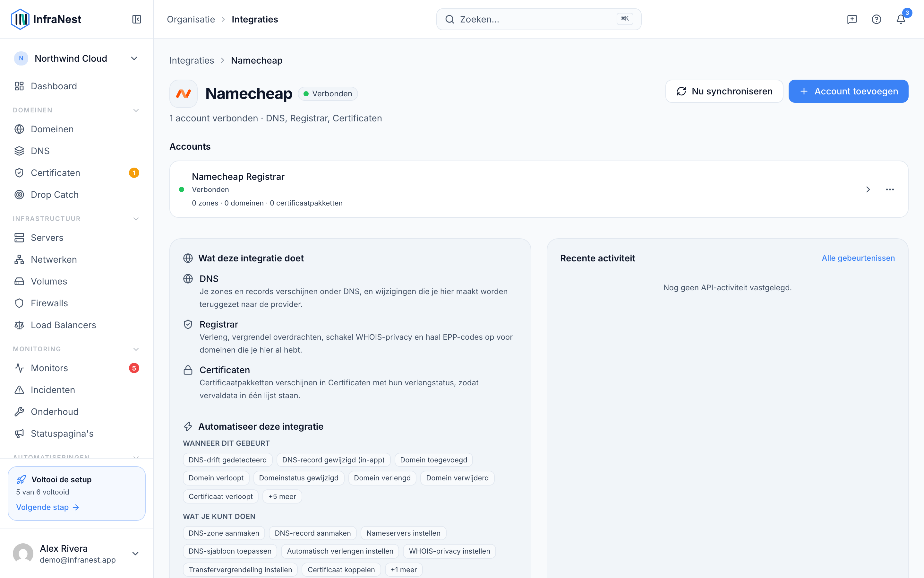Image resolution: width=924 pixels, height=578 pixels.
Task: Click the rocket icon in setup card
Action: 21,479
